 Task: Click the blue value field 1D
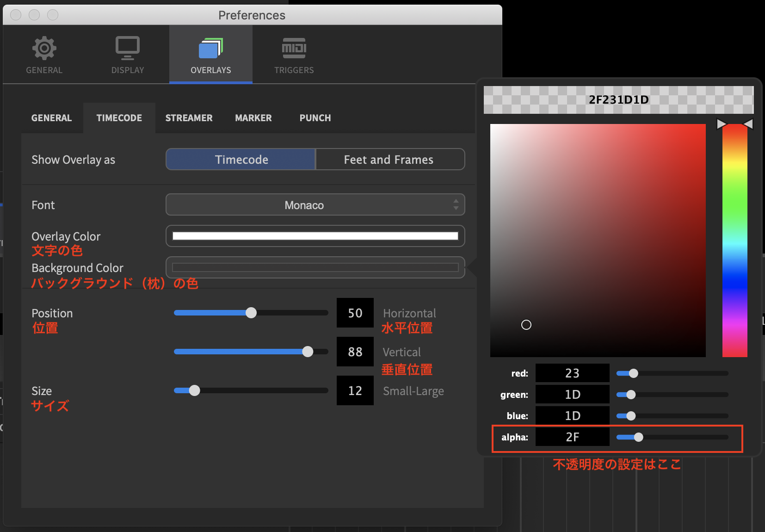click(573, 416)
